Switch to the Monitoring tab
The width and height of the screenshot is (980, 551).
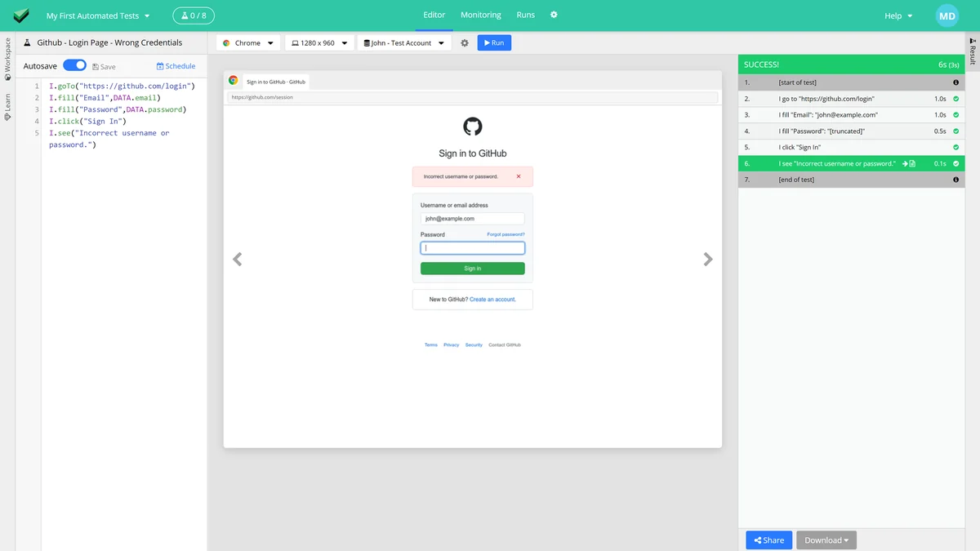(481, 15)
